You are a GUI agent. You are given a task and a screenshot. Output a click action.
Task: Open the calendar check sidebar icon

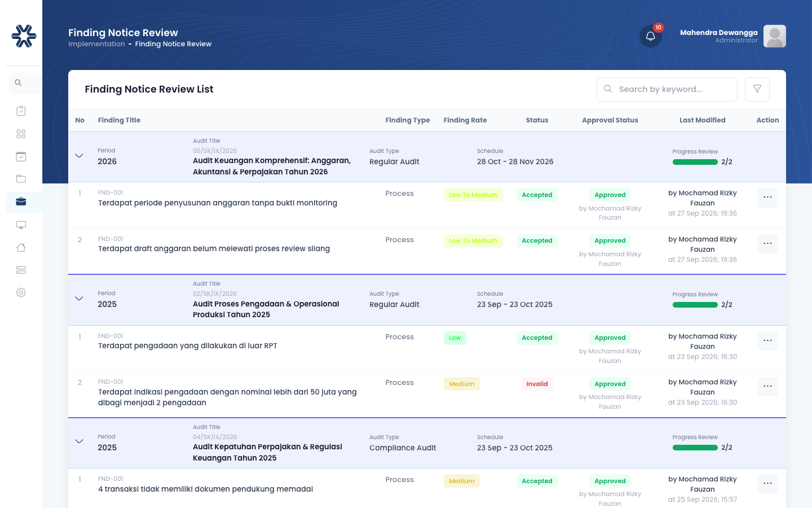coord(21,156)
